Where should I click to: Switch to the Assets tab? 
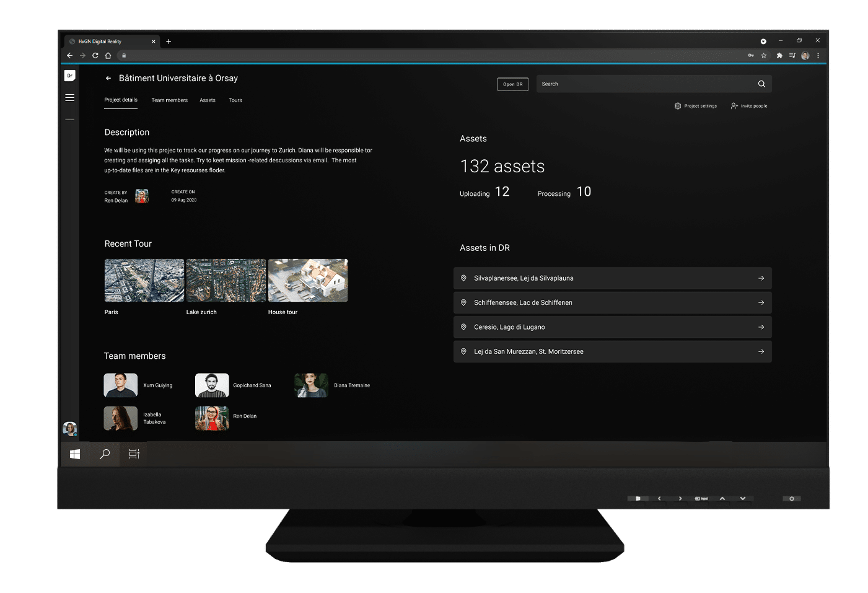tap(208, 100)
